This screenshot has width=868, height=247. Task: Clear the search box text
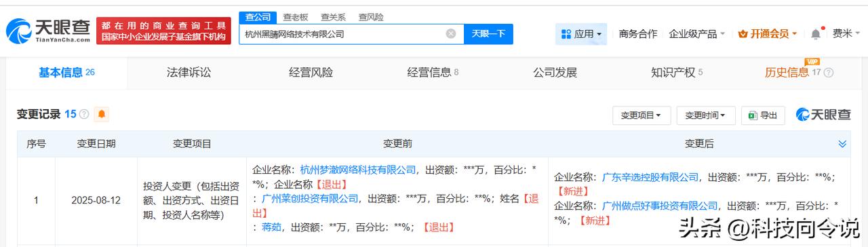pyautogui.click(x=451, y=34)
